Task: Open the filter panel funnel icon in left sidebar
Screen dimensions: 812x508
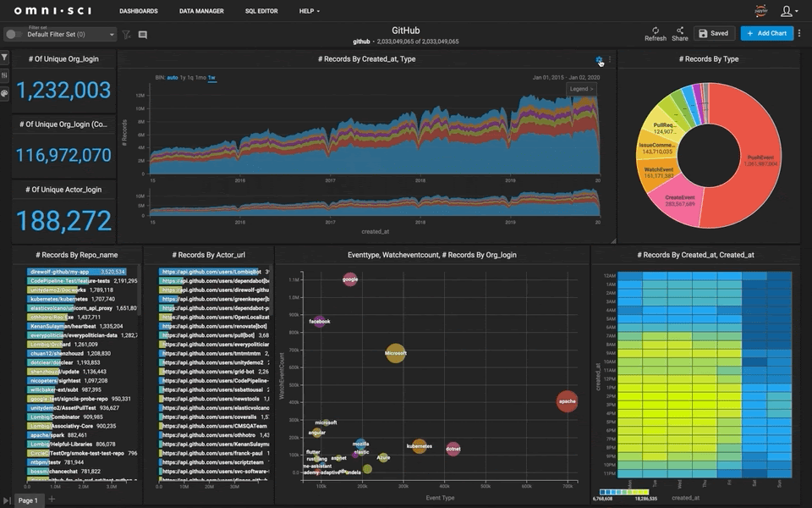Action: tap(5, 57)
